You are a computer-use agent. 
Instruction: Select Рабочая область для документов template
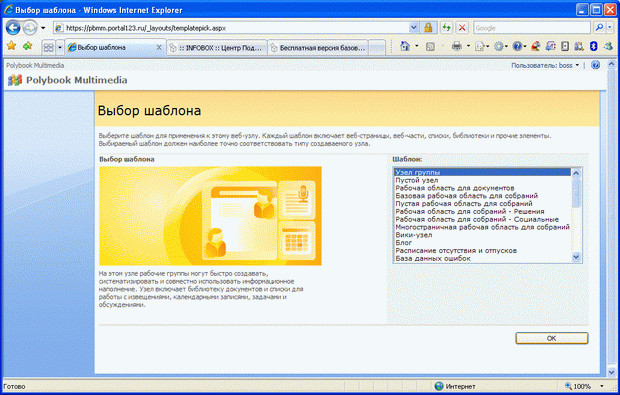482,188
